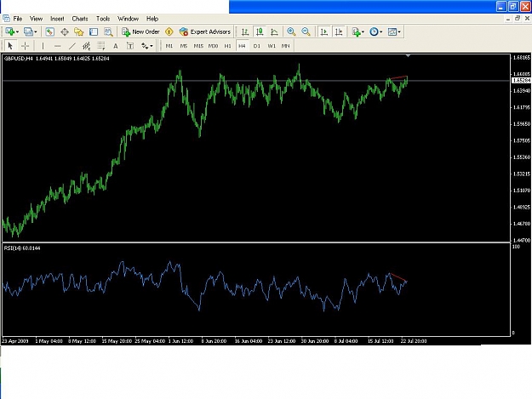This screenshot has width=532, height=399.
Task: Zoom out on the chart
Action: coord(306,31)
